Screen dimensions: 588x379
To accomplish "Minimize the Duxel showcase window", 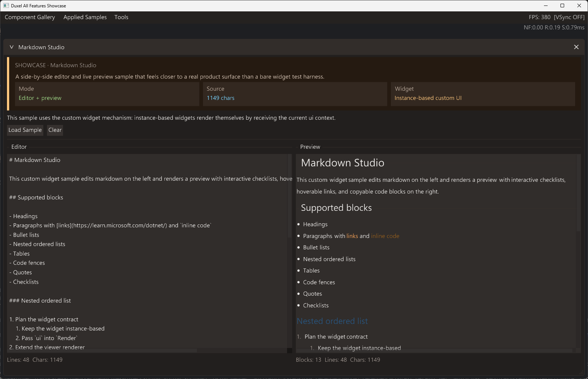I will pyautogui.click(x=545, y=6).
